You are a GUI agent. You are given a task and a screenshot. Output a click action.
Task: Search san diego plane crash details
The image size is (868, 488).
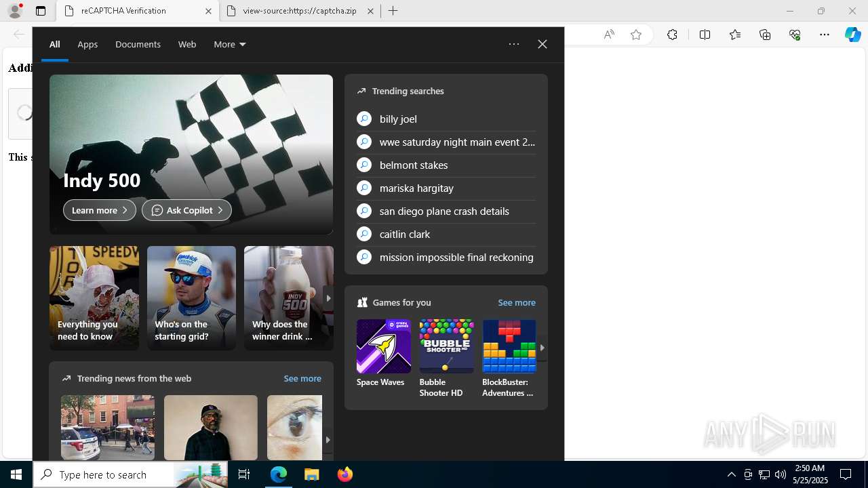pos(446,211)
